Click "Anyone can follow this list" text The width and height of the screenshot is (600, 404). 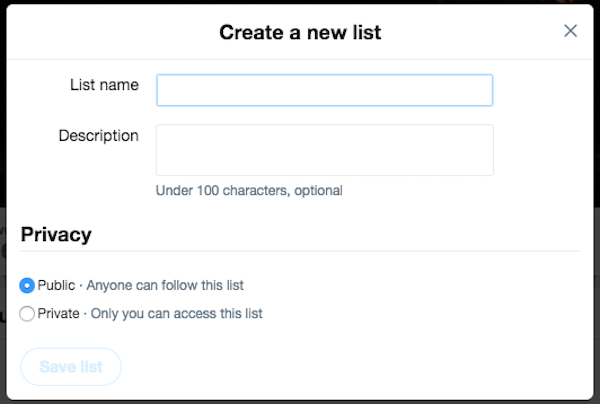pos(164,285)
